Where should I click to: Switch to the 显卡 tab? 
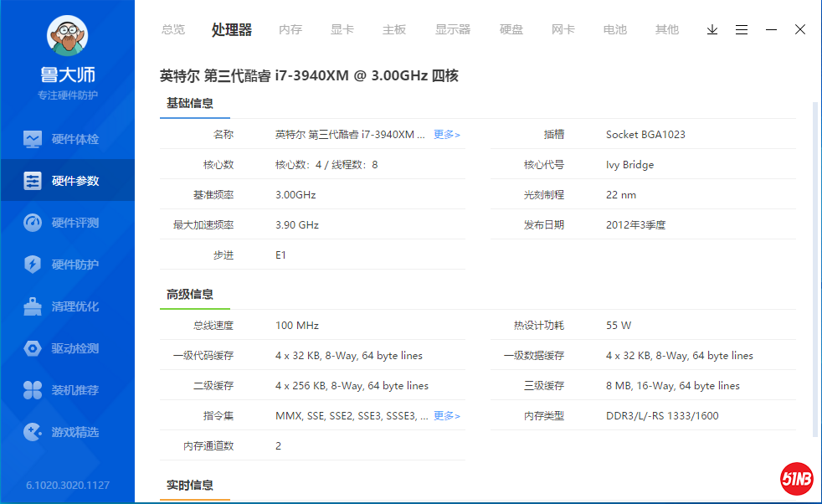[342, 29]
